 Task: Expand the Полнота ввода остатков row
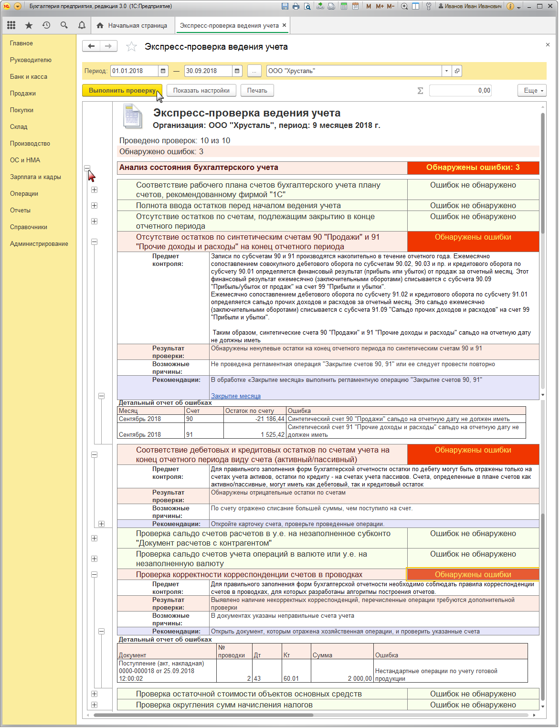tap(95, 205)
